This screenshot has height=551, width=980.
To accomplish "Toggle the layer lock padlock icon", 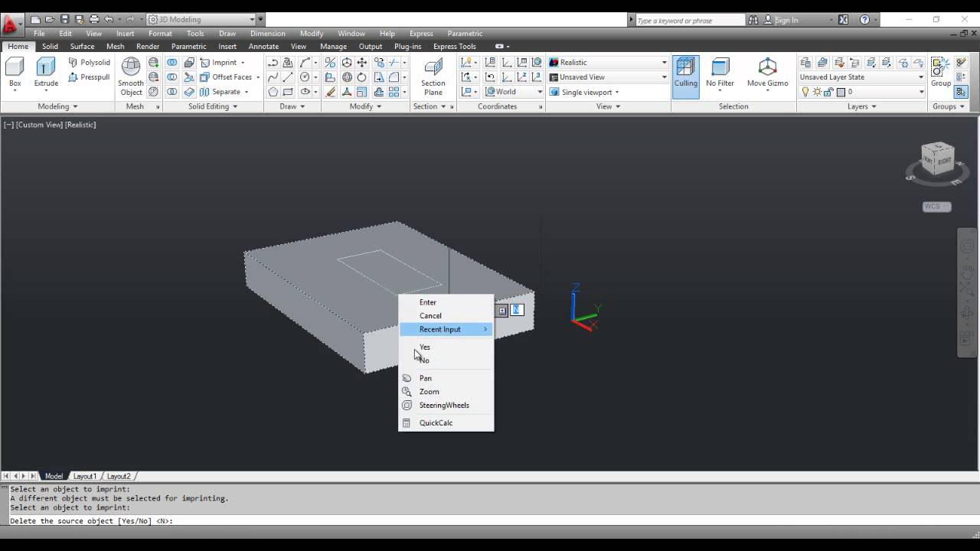I will point(829,92).
